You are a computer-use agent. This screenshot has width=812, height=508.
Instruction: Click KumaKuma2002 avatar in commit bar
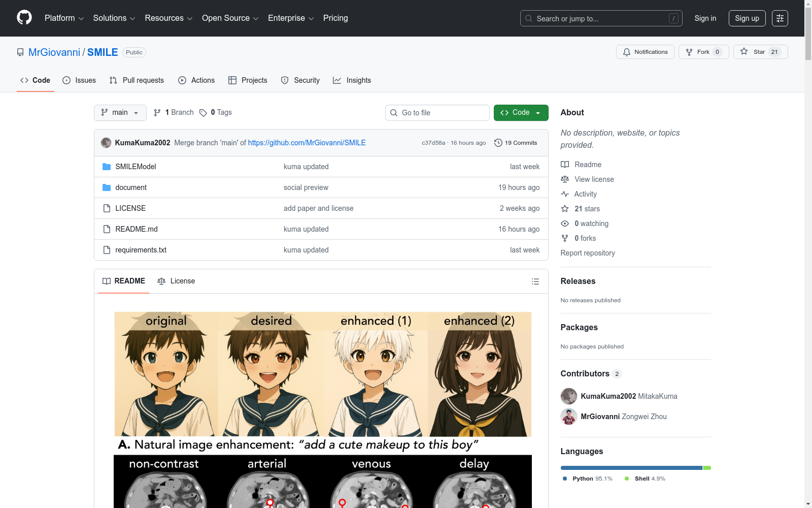click(106, 143)
